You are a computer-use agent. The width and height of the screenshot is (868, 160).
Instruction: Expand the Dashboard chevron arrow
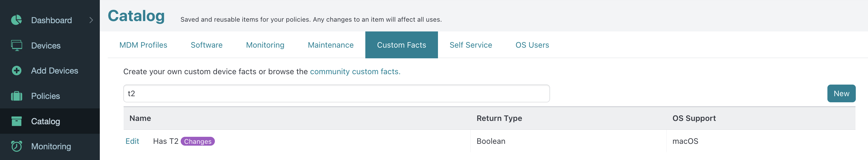91,20
